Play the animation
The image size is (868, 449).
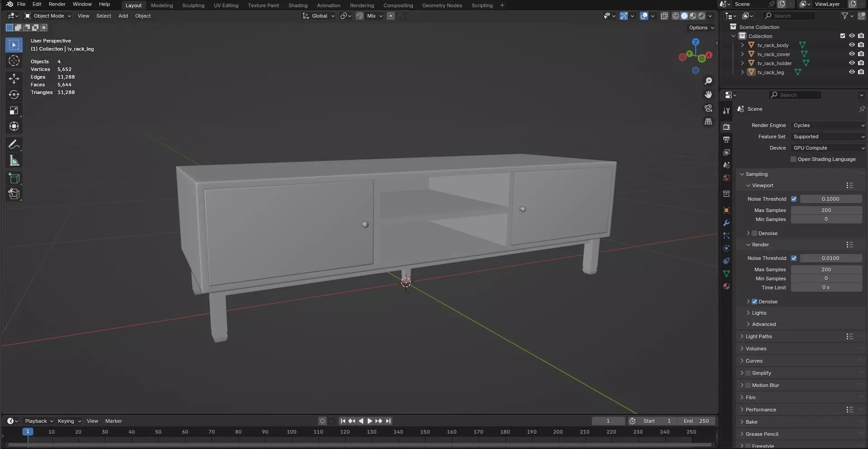coord(370,421)
